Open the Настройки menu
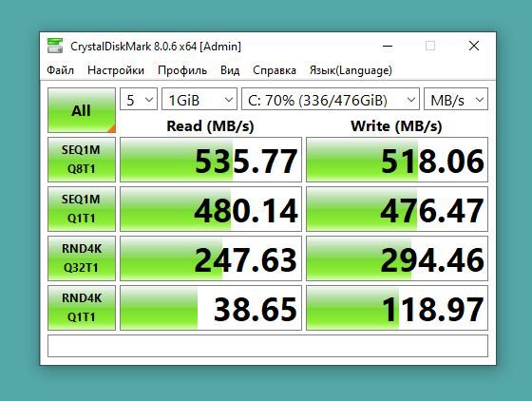 pos(116,70)
